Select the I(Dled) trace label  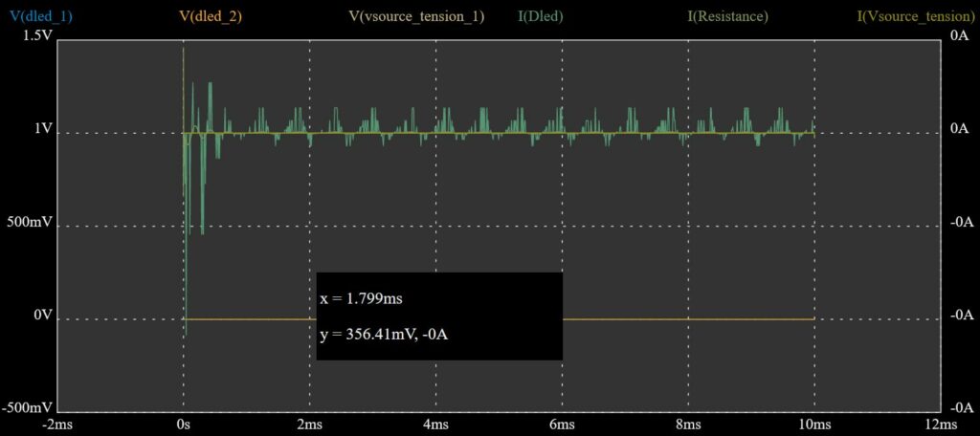539,16
